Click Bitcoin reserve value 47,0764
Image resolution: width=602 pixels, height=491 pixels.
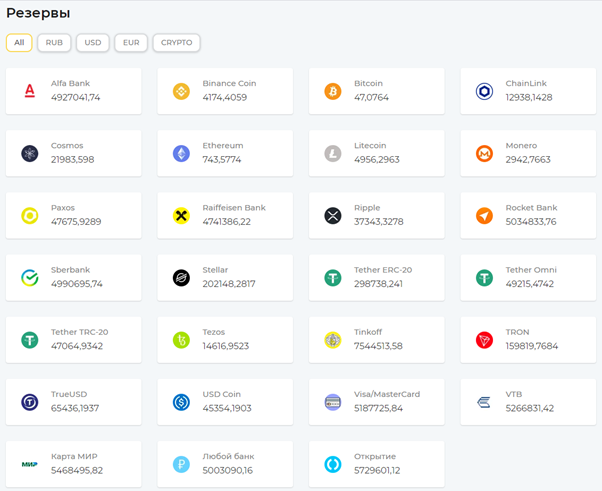coord(371,98)
